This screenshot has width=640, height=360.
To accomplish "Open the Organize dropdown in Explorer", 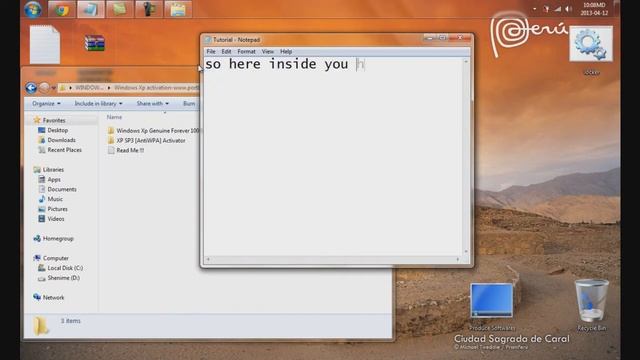I will (x=46, y=104).
